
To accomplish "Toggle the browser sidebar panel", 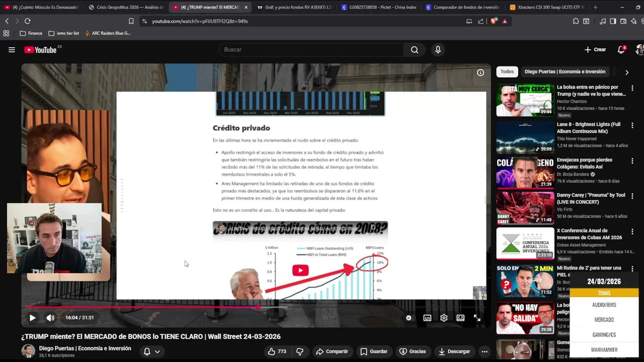I will tap(613, 21).
